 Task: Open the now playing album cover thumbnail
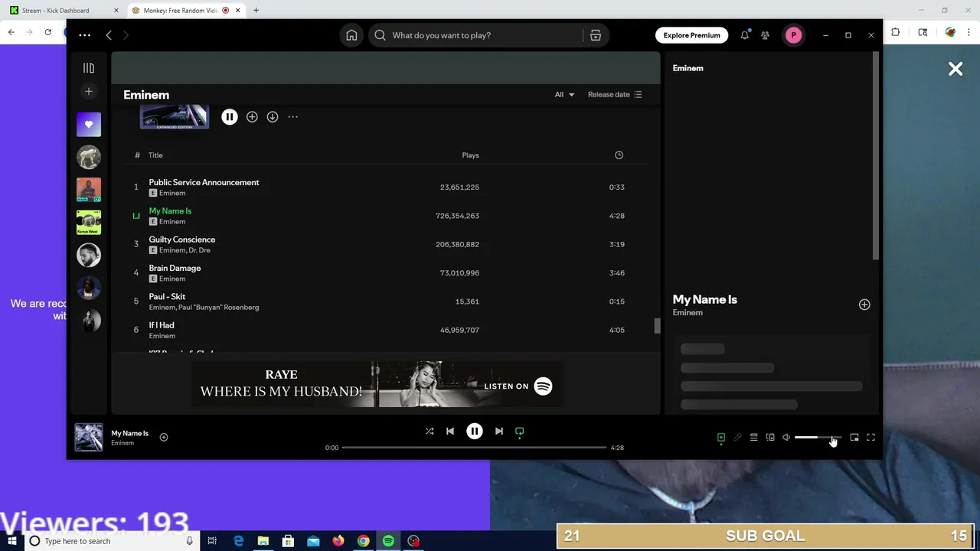point(89,437)
